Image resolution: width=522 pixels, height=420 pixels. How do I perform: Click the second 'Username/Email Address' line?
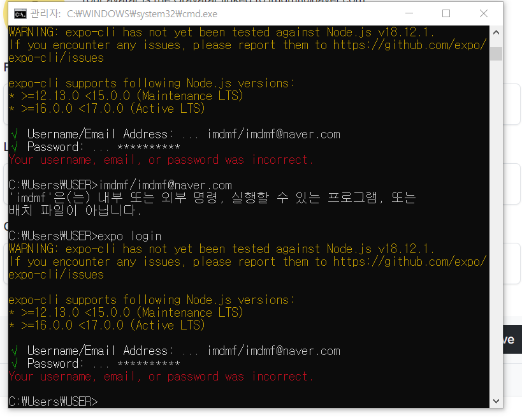(x=175, y=351)
